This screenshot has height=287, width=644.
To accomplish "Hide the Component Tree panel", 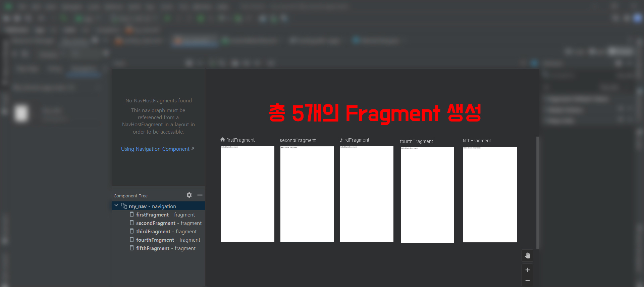I will coord(200,195).
